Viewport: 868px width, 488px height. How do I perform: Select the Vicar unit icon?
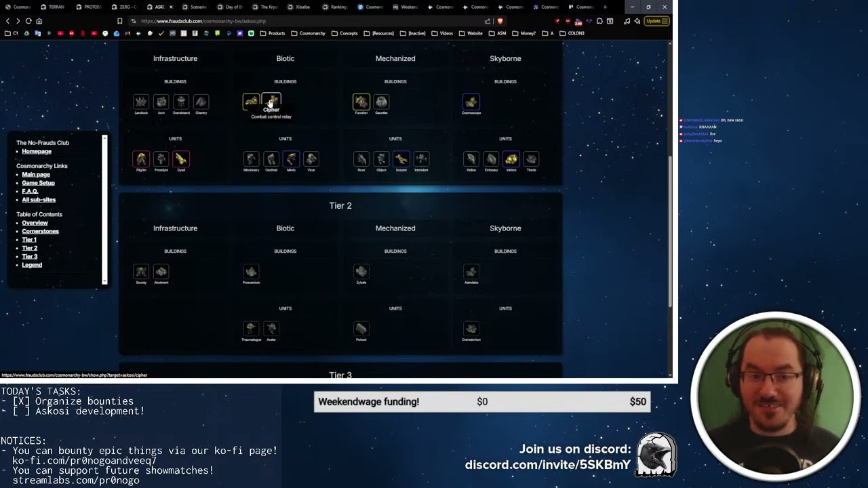[311, 159]
